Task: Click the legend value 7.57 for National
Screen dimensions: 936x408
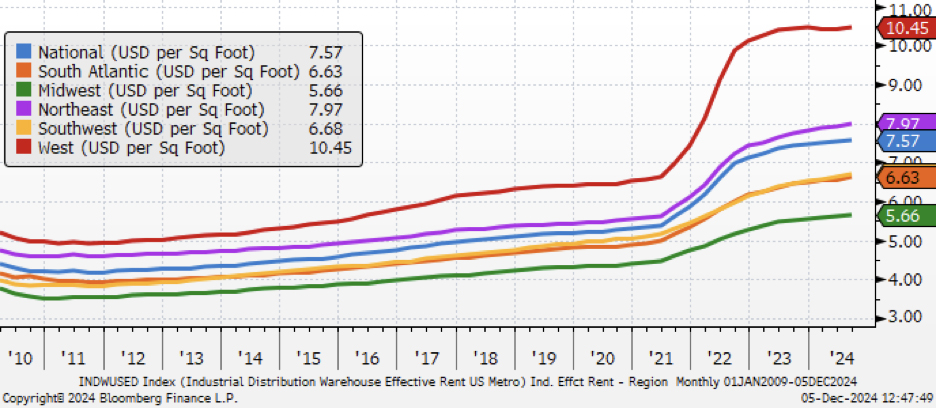Action: point(326,53)
